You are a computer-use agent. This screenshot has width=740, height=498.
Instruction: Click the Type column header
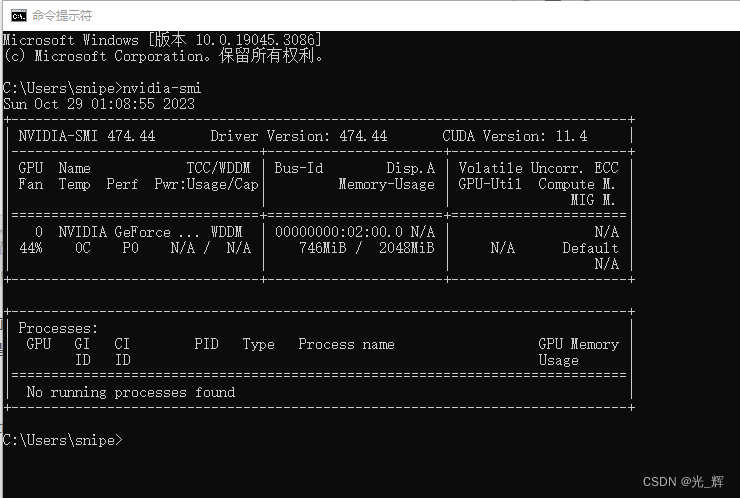259,344
